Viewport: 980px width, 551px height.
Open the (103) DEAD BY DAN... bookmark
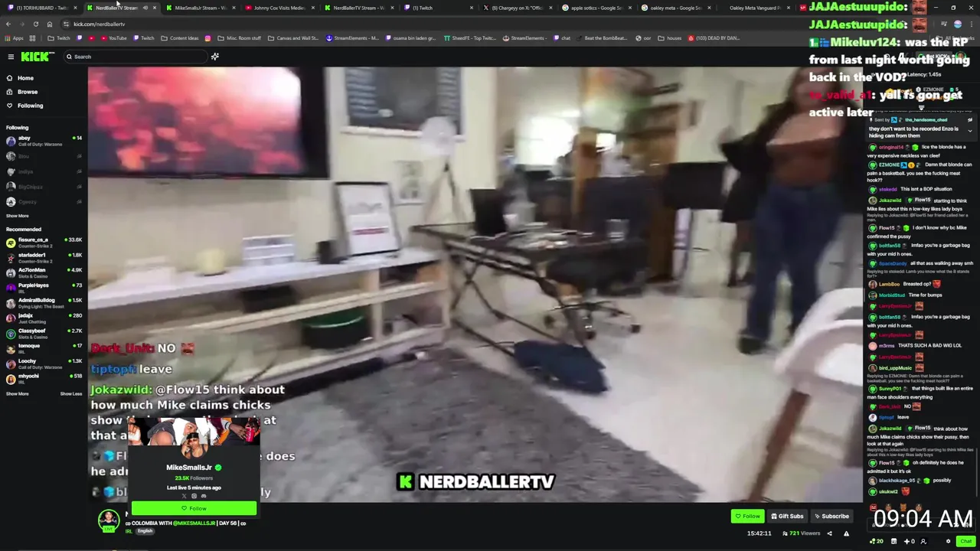714,38
